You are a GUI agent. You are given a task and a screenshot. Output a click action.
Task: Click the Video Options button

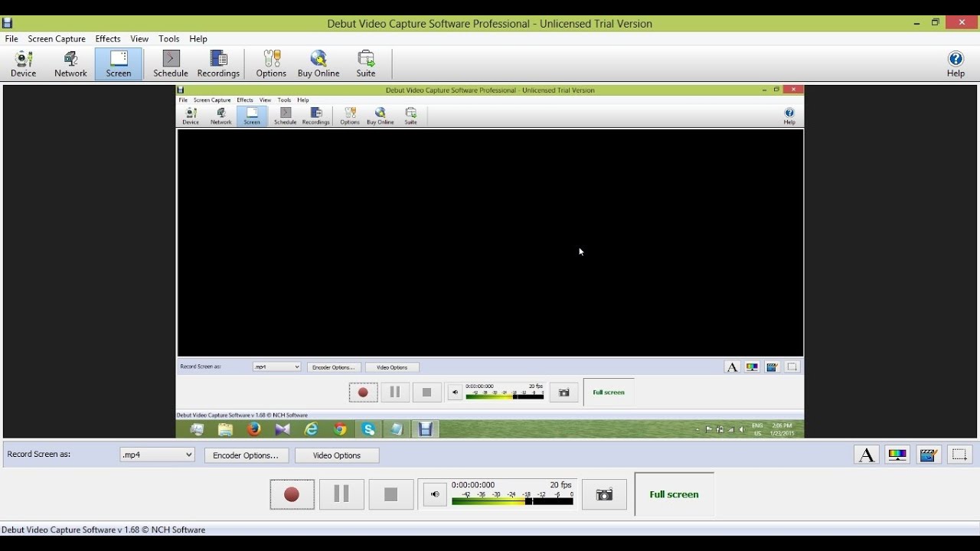click(337, 455)
